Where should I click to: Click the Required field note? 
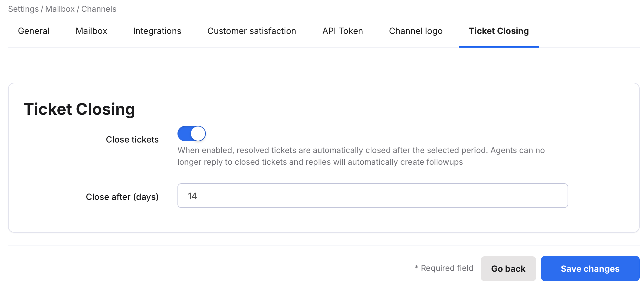coord(444,268)
